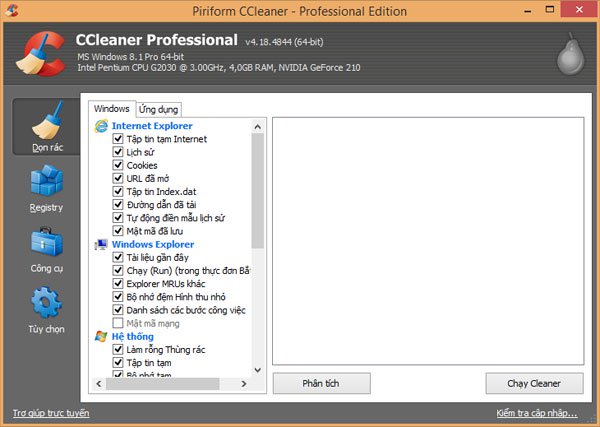The height and width of the screenshot is (427, 600).
Task: Open Trợ giúp trực tuyến link
Action: (51, 413)
